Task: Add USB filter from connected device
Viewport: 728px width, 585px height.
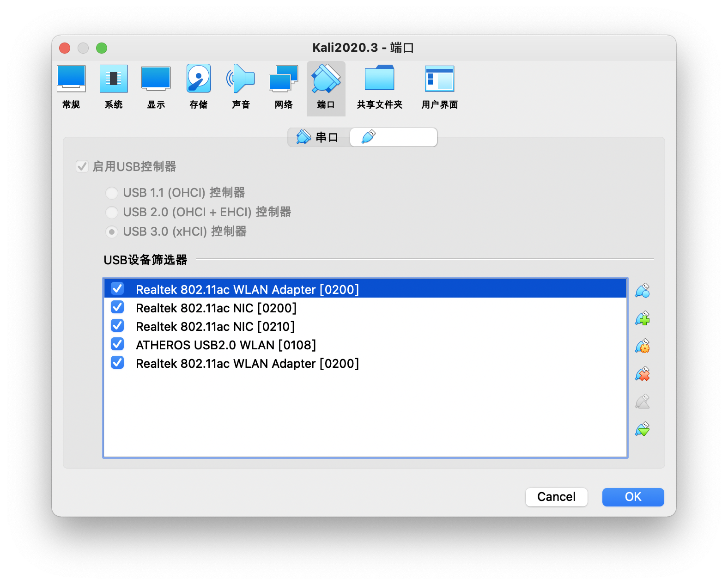Action: tap(642, 318)
